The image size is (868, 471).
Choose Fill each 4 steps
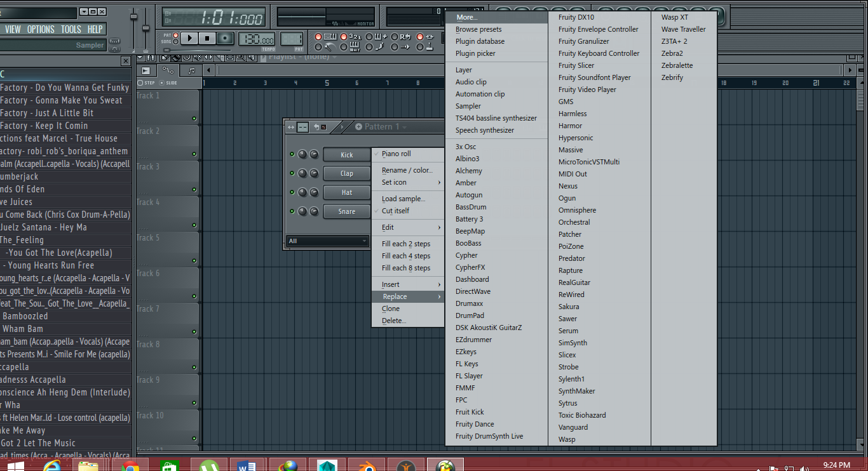point(408,256)
